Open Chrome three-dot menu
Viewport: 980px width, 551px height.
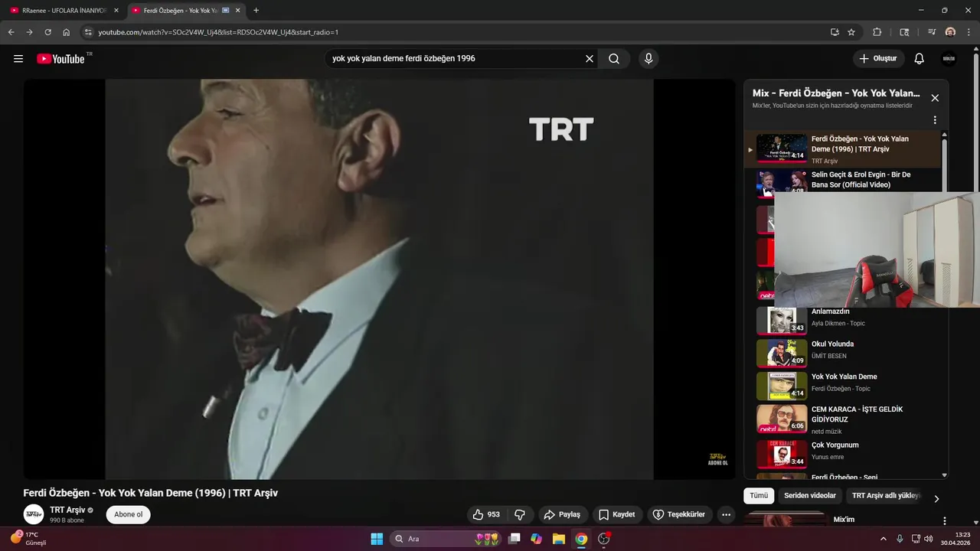(968, 32)
